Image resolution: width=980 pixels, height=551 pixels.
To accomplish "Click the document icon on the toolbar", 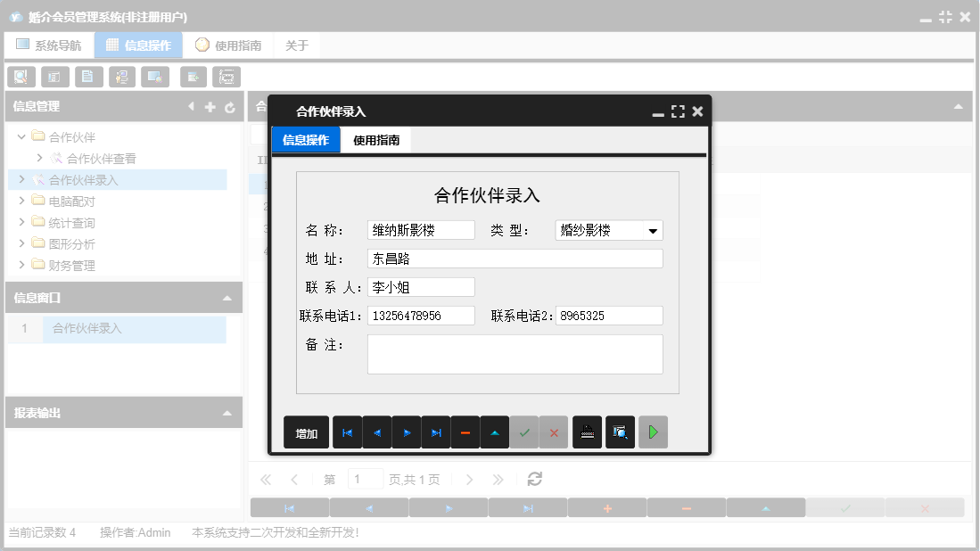I will click(x=88, y=77).
